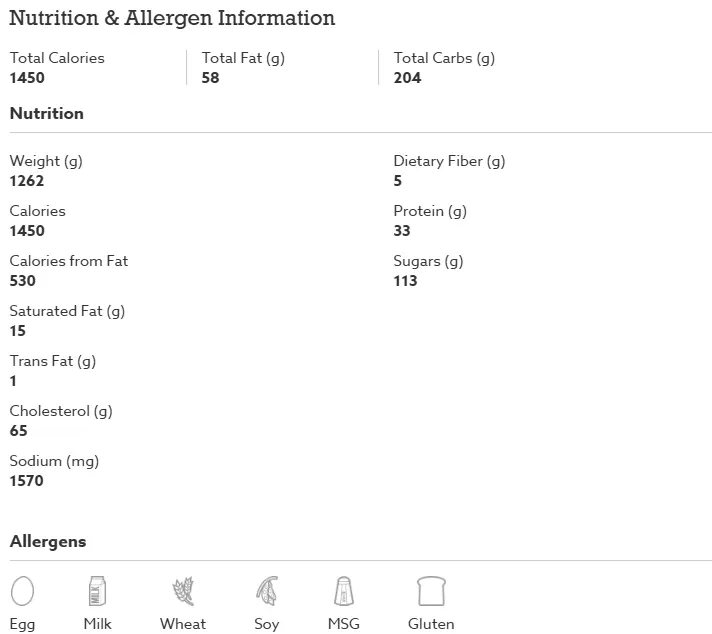This screenshot has width=712, height=634.
Task: Select the Gluten text label
Action: pos(431,624)
